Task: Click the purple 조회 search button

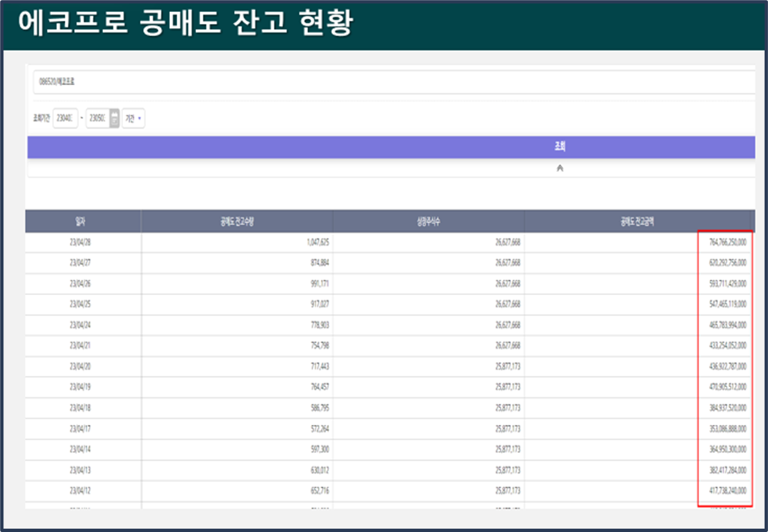Action: pos(391,147)
